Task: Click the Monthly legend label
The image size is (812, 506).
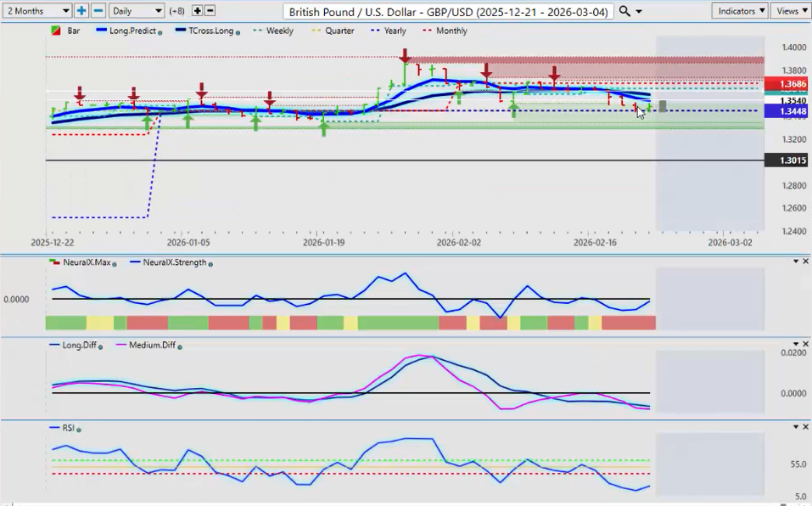Action: pyautogui.click(x=451, y=31)
